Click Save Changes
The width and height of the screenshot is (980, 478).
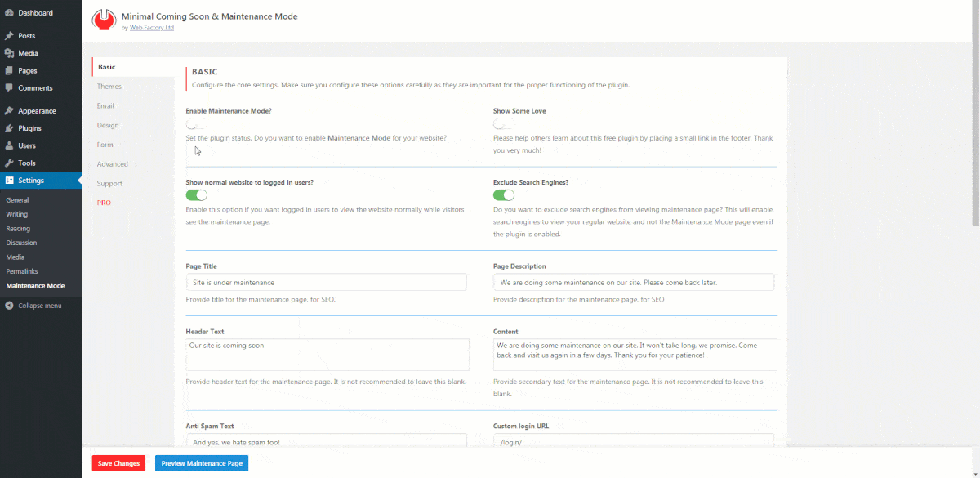(x=118, y=462)
